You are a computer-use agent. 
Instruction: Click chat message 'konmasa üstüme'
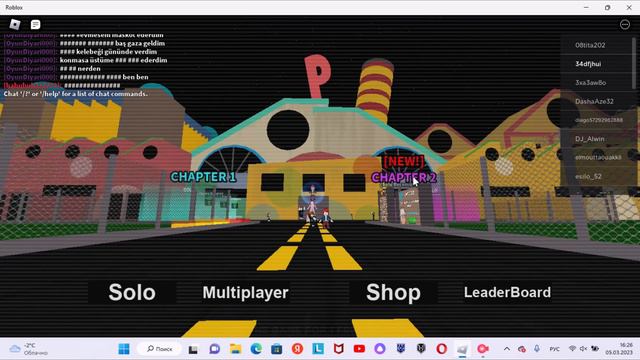[113, 60]
